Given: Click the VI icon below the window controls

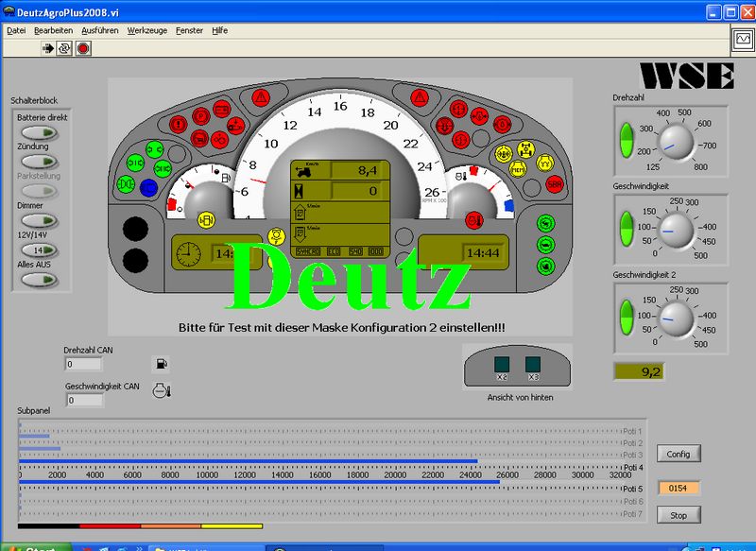Looking at the screenshot, I should [743, 39].
